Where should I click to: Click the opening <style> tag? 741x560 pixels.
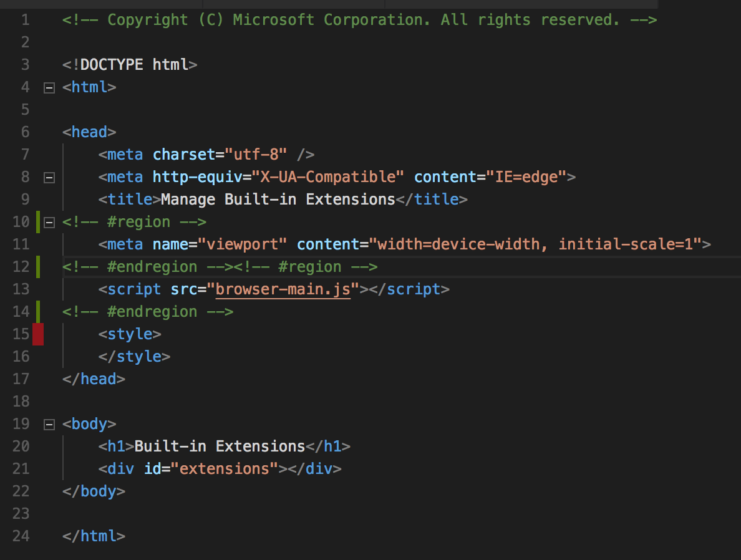coord(130,334)
